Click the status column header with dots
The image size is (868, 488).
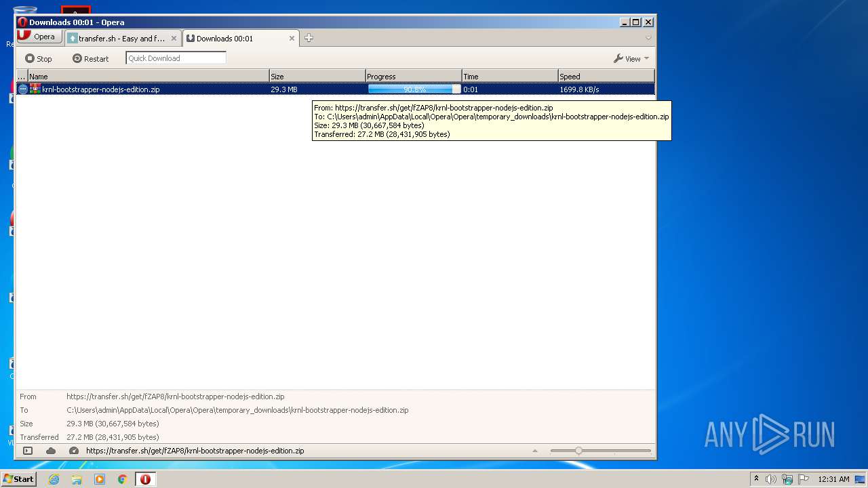click(x=22, y=77)
